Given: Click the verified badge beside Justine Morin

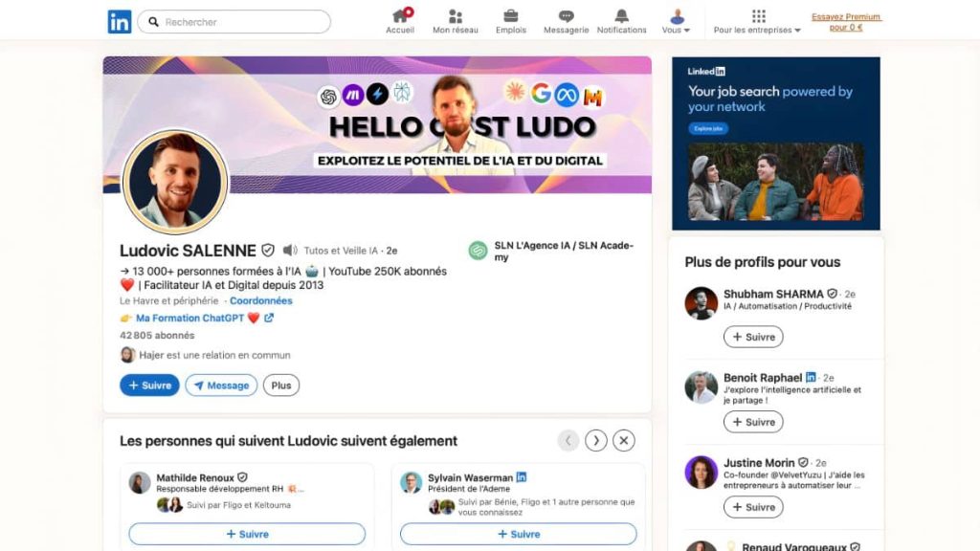Looking at the screenshot, I should (x=803, y=463).
